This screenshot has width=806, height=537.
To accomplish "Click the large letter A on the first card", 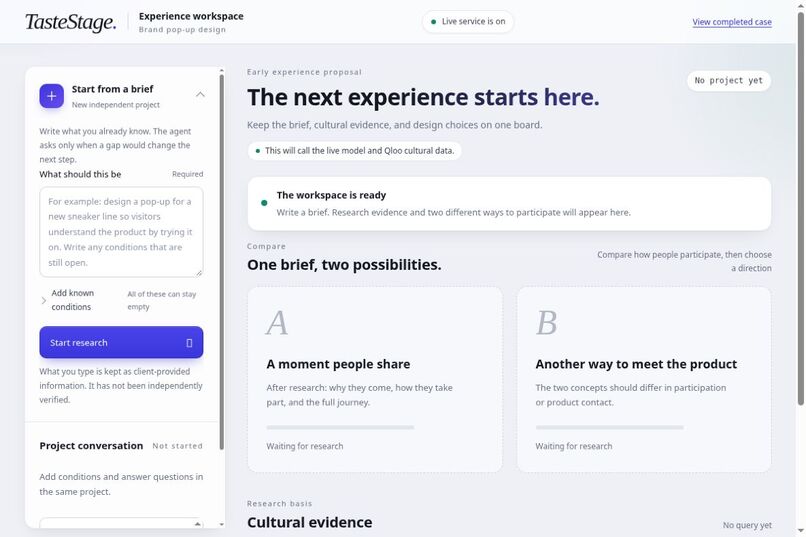I will click(x=277, y=323).
